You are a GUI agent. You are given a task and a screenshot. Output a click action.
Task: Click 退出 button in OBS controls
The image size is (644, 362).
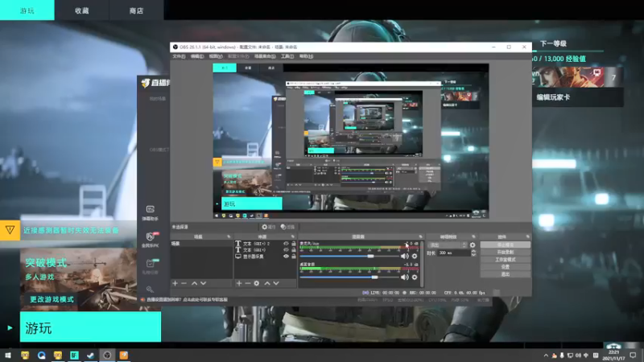pyautogui.click(x=506, y=274)
